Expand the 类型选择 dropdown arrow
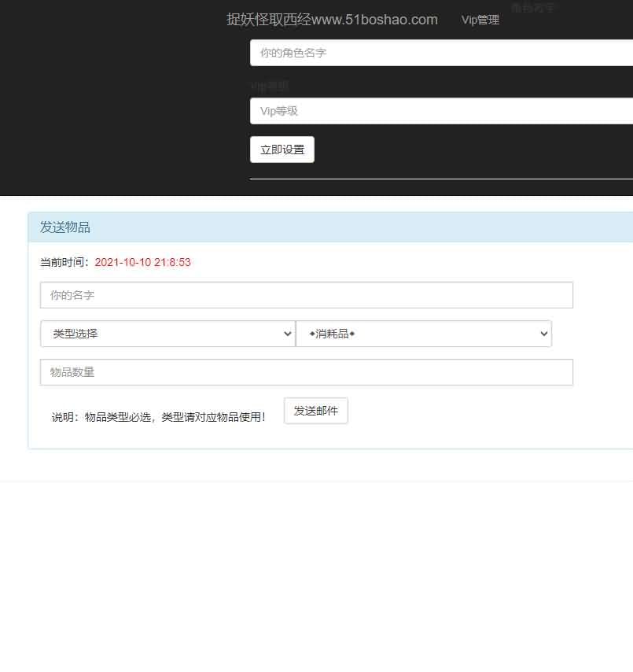Image resolution: width=633 pixels, height=672 pixels. [287, 334]
